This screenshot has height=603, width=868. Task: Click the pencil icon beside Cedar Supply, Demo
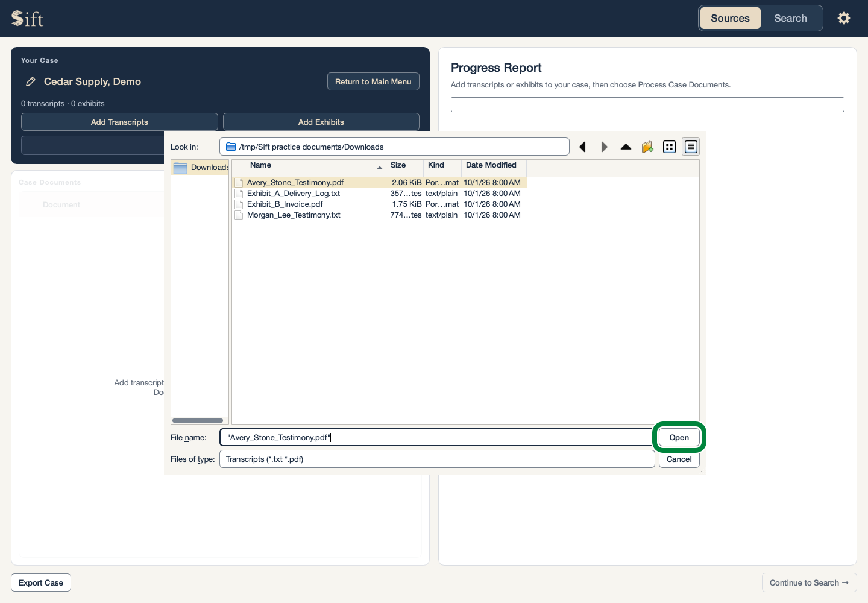pos(31,81)
